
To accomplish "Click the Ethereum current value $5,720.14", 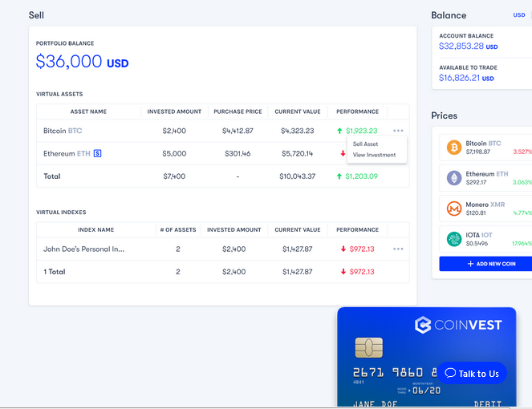I will click(x=297, y=154).
